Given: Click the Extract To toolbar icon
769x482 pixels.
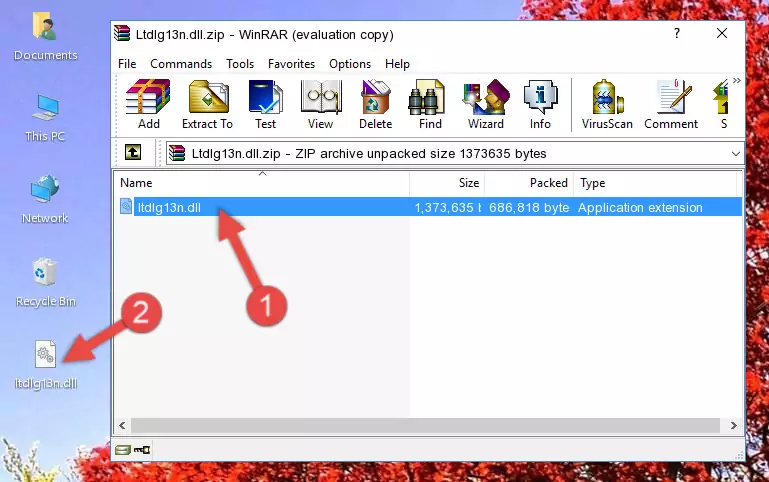Looking at the screenshot, I should point(207,104).
